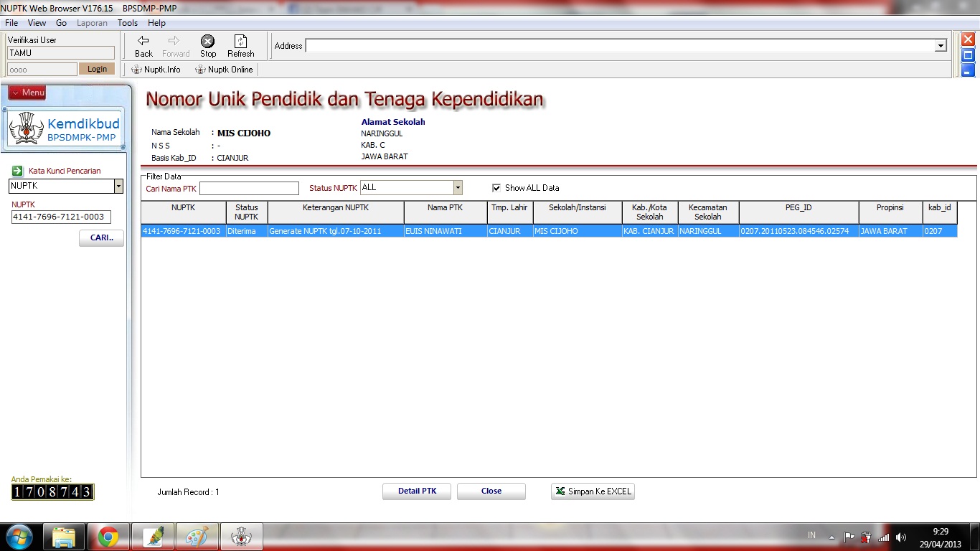Click the green arrow beside Kata Kunci Pencarian
Screen dimensions: 980x551
[17, 171]
